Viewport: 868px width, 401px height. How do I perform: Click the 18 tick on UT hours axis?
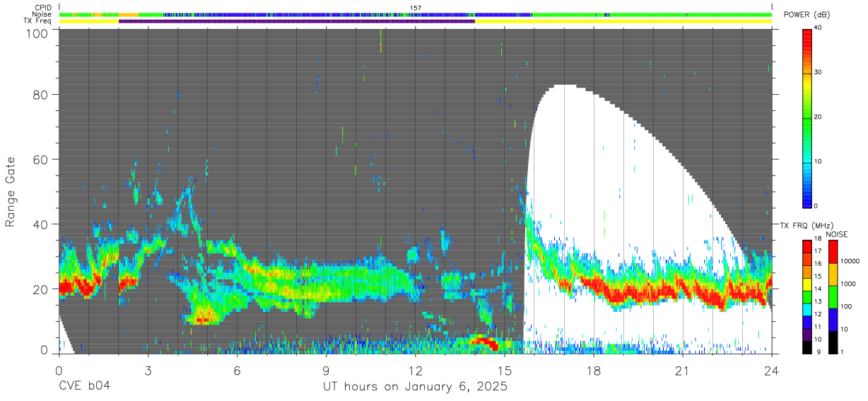594,370
